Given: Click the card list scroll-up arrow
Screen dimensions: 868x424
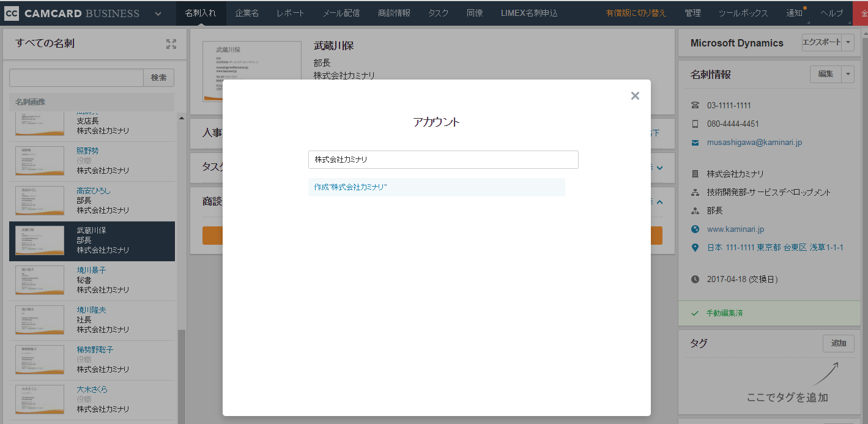Looking at the screenshot, I should coord(181,118).
